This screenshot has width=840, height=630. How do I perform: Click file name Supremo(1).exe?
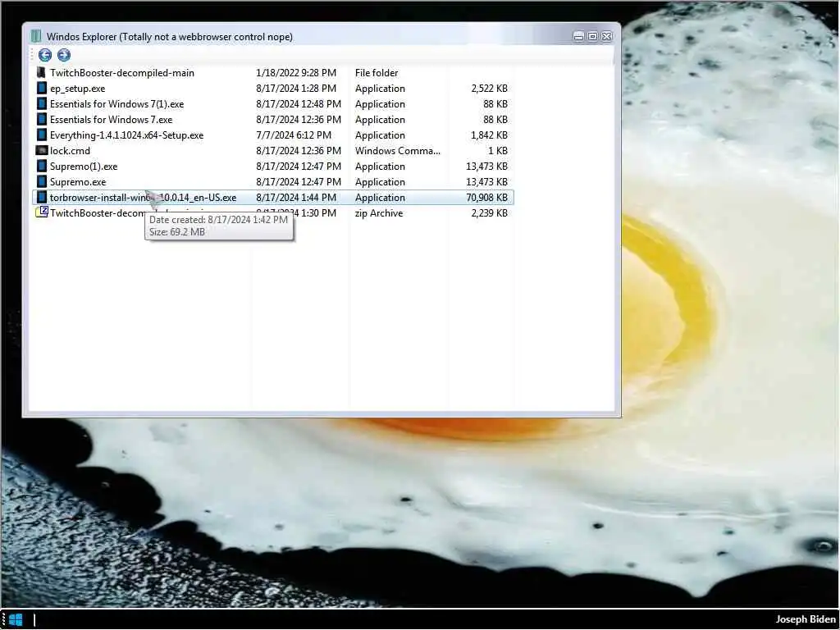pyautogui.click(x=84, y=166)
